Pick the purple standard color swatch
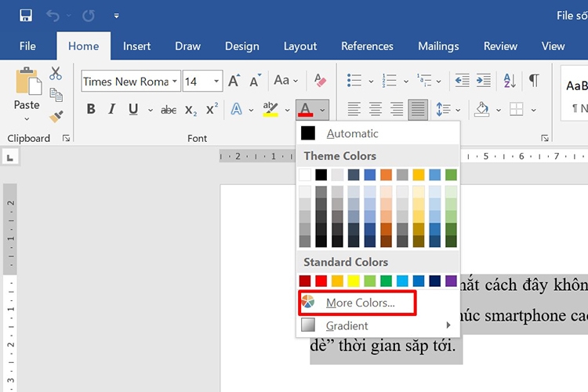588x392 pixels. click(451, 281)
